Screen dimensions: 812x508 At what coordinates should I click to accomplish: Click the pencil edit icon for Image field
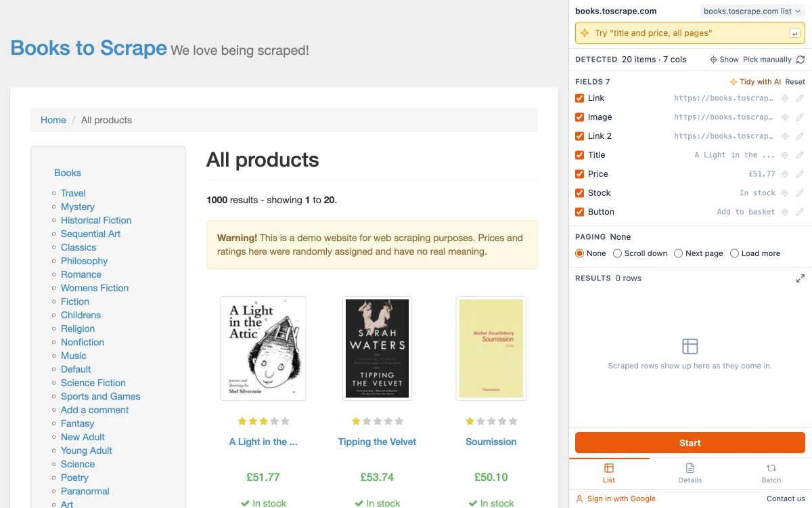pos(800,117)
